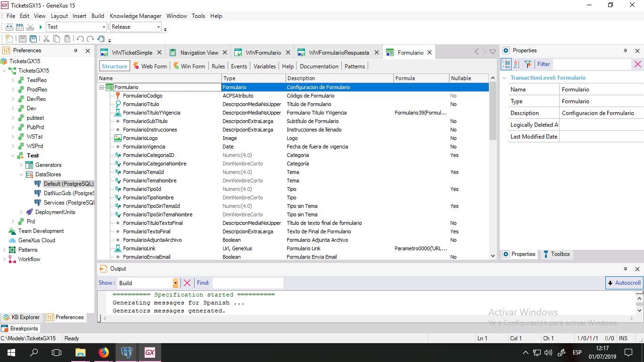Screen dimensions: 644x362
Task: Open the Patterns section of Formulario
Action: [x=355, y=66]
